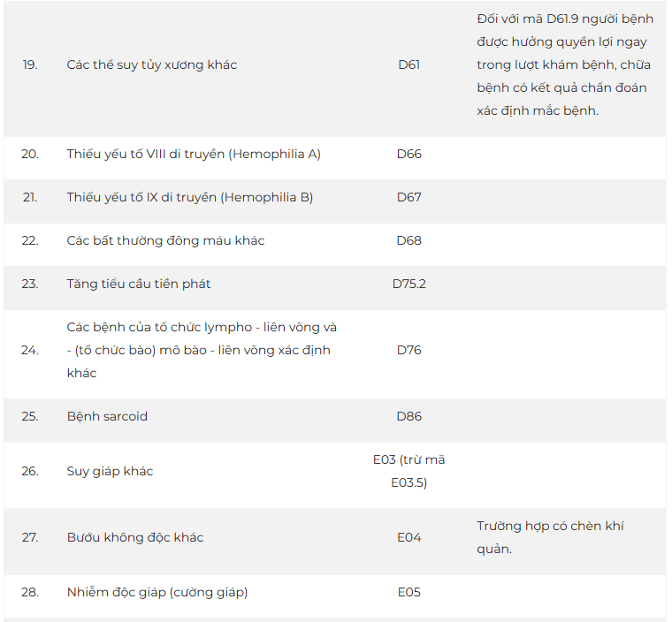Viewport: 672px width, 622px height.
Task: Click 'Bệnh sarcoid' row text
Action: tap(107, 416)
